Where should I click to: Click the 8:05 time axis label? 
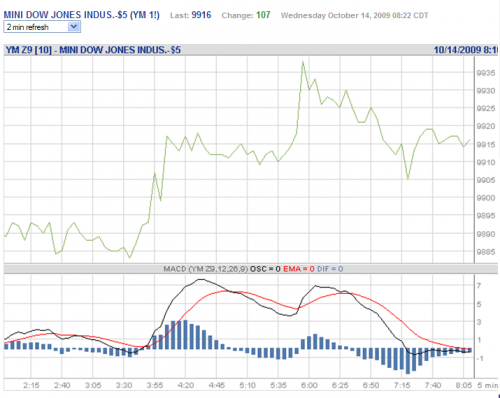click(x=464, y=385)
